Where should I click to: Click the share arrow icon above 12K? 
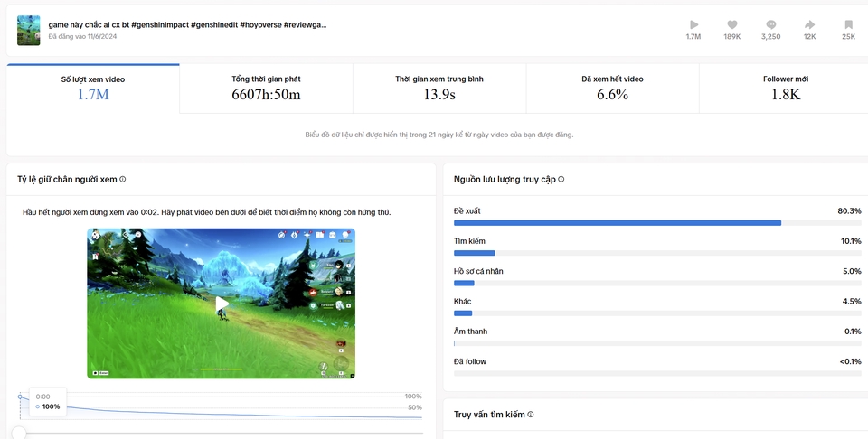809,24
